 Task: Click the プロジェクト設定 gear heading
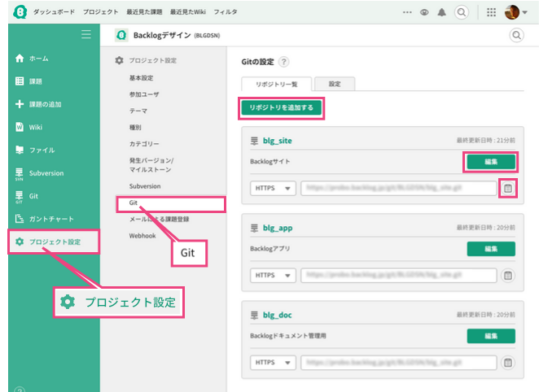146,60
